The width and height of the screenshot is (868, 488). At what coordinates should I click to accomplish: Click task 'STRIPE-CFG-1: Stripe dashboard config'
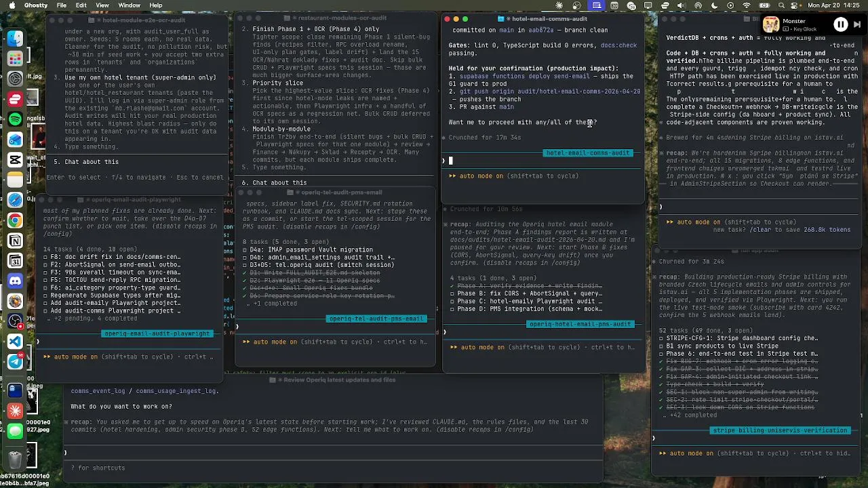point(738,338)
